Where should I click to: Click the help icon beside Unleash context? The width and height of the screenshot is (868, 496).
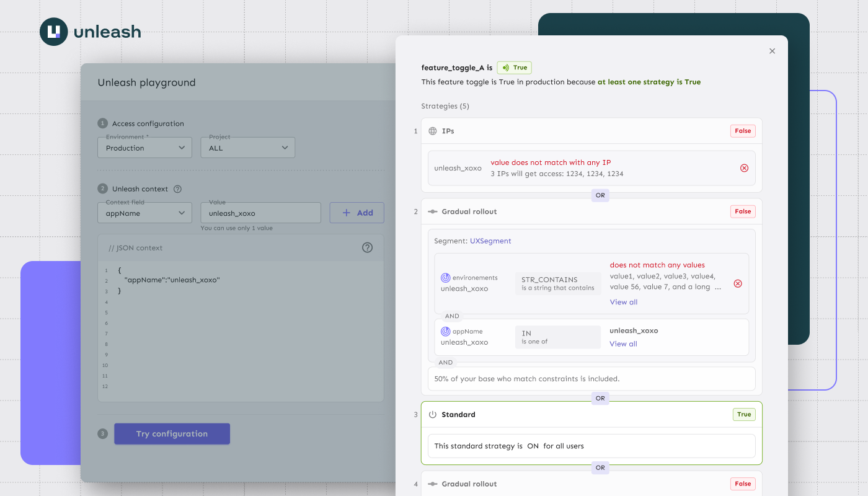[177, 189]
